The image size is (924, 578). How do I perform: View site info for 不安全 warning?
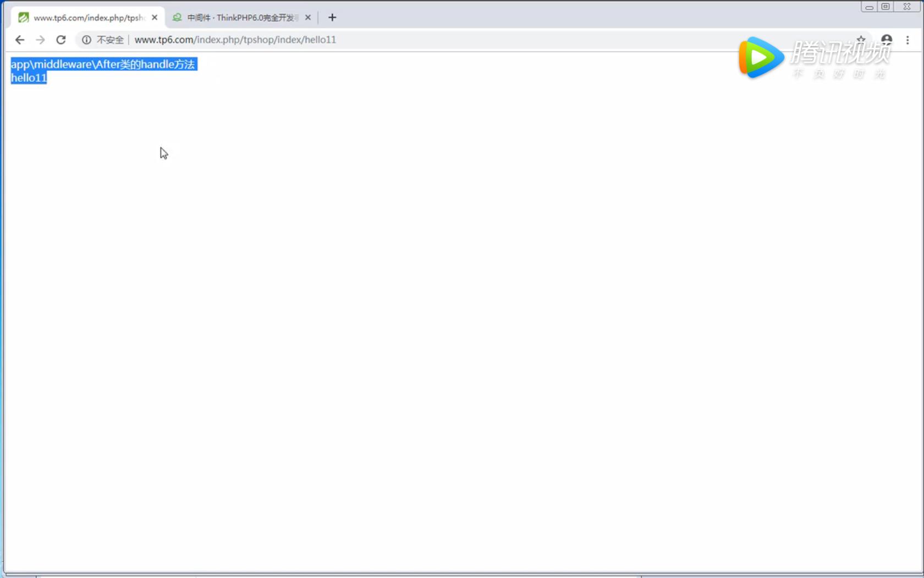click(x=103, y=40)
